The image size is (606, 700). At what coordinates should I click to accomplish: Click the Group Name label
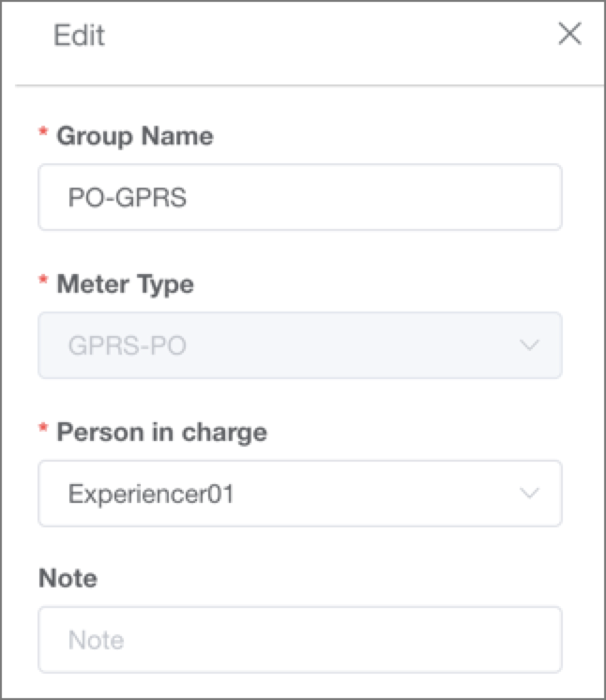pyautogui.click(x=135, y=136)
